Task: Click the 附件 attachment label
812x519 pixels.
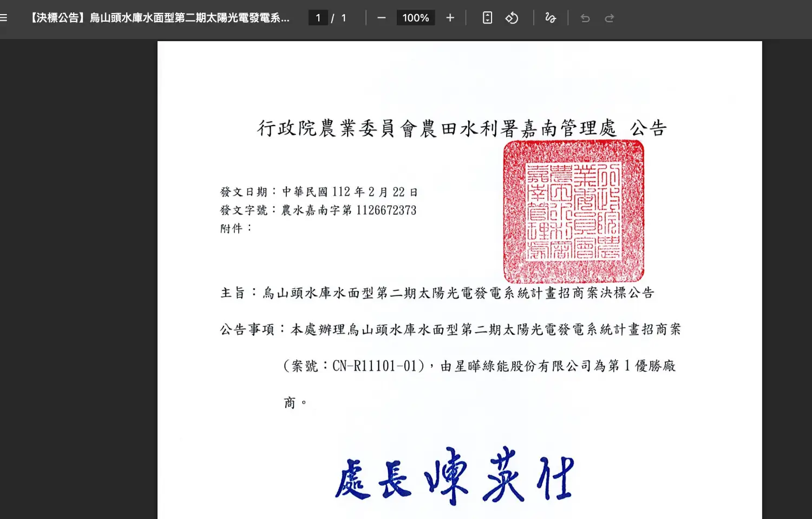Action: pos(231,229)
